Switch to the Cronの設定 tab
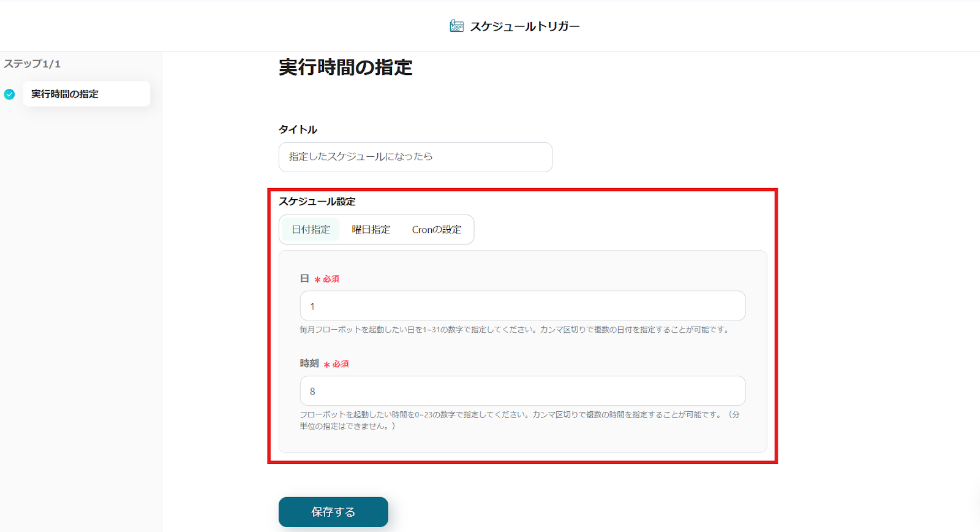The height and width of the screenshot is (532, 980). [x=436, y=229]
